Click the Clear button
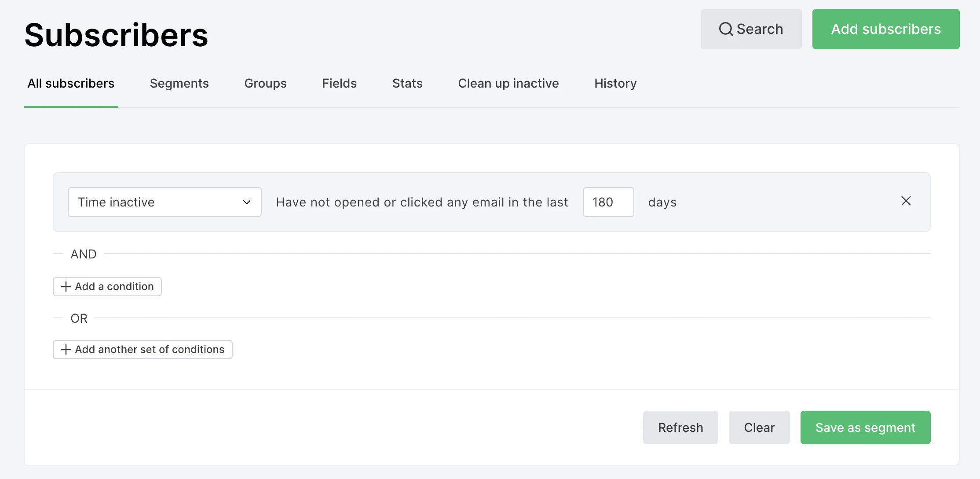 click(x=759, y=427)
